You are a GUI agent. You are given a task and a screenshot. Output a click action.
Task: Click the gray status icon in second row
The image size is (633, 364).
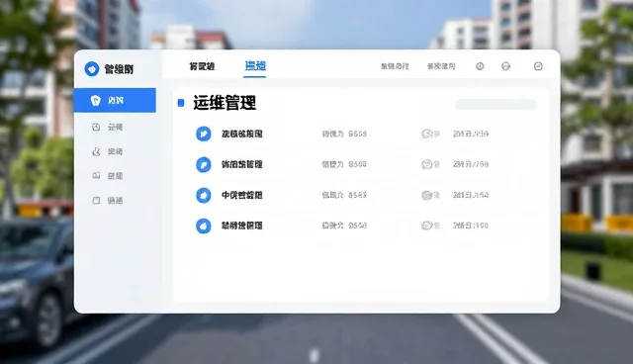pyautogui.click(x=427, y=164)
